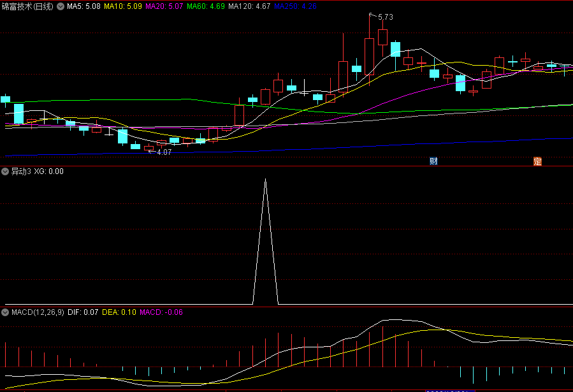Click the XG: 0.00 value
The height and width of the screenshot is (392, 573).
click(x=48, y=171)
